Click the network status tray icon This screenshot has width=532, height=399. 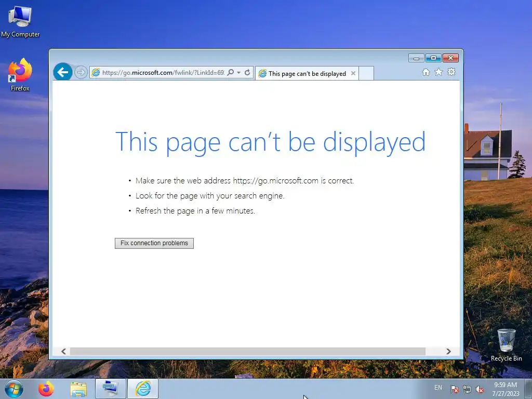[467, 389]
